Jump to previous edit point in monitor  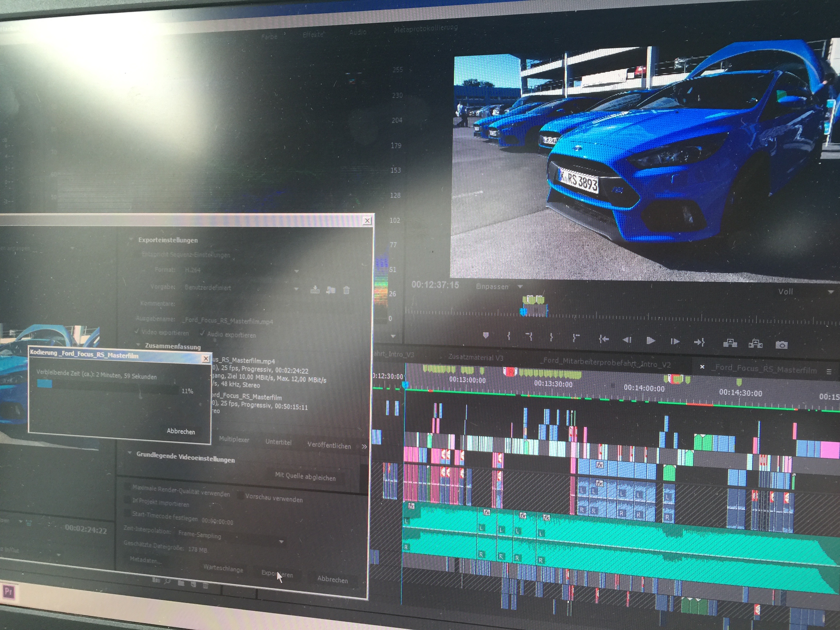604,339
